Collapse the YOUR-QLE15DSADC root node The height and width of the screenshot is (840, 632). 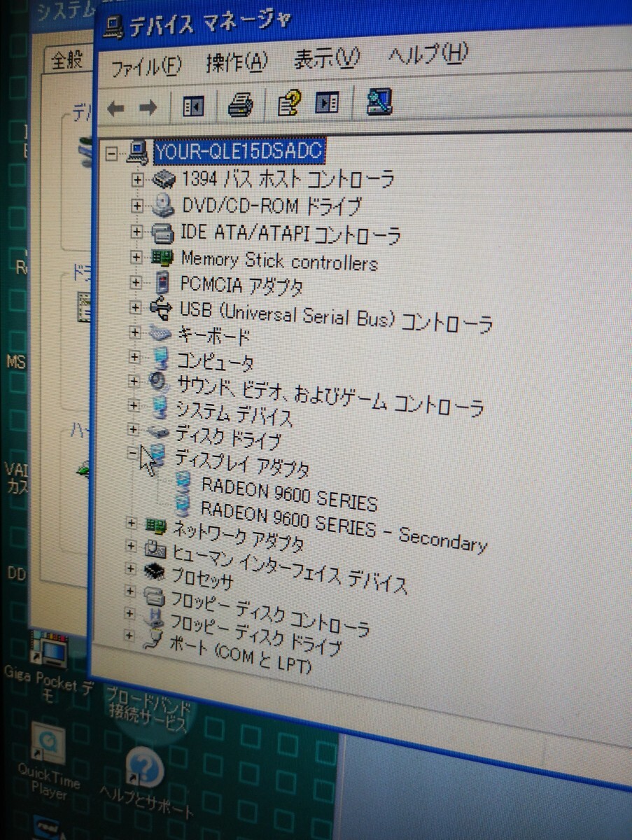111,152
